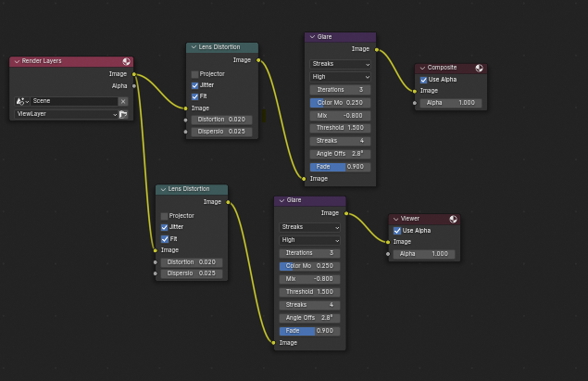Click Alpha value field in Viewer node

[x=424, y=254]
